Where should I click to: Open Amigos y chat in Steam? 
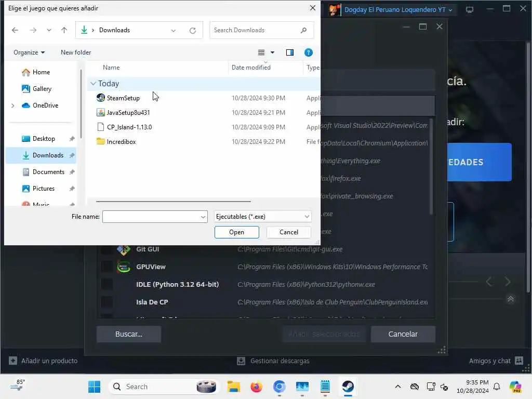tap(496, 361)
